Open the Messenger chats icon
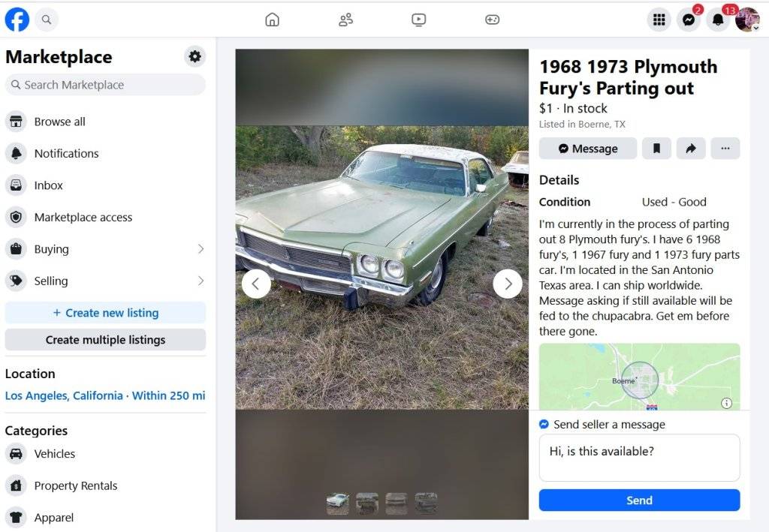 pyautogui.click(x=689, y=20)
